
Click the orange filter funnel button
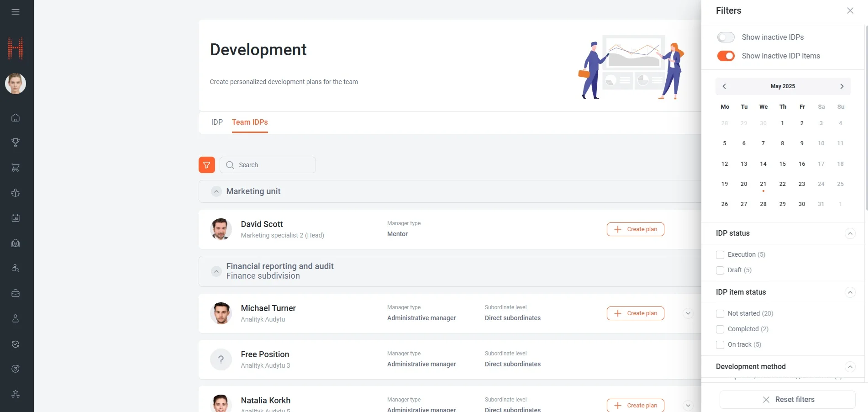pyautogui.click(x=206, y=165)
